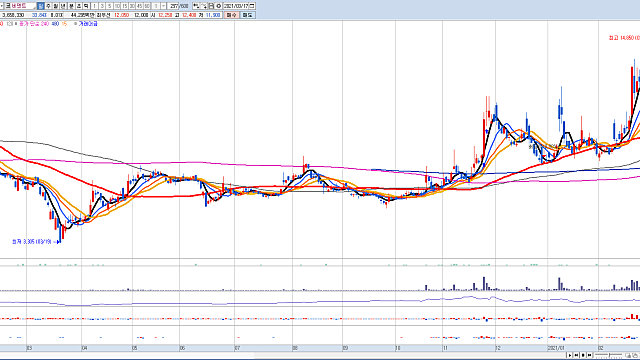Choose the 30 interval button
Image resolution: width=640 pixels, height=360 pixels.
[x=132, y=6]
